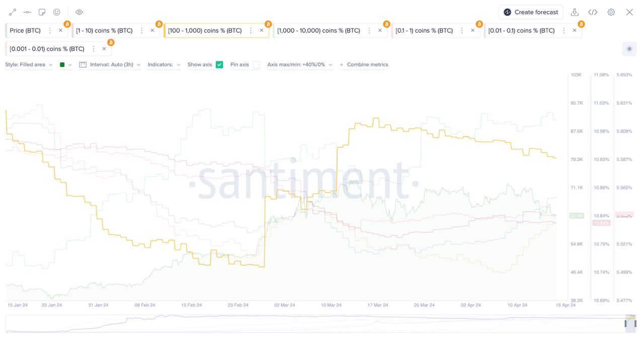The height and width of the screenshot is (339, 644).
Task: Remove the [1 - 10) coins % metric
Action: click(x=152, y=31)
